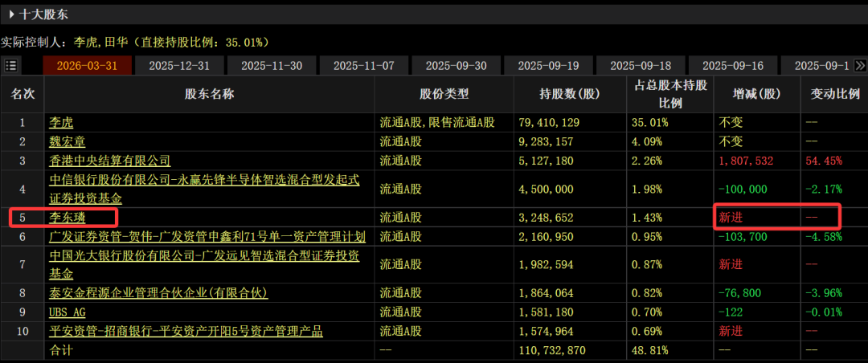Select the 2026-03-31 date tab
The image size is (868, 363).
88,66
